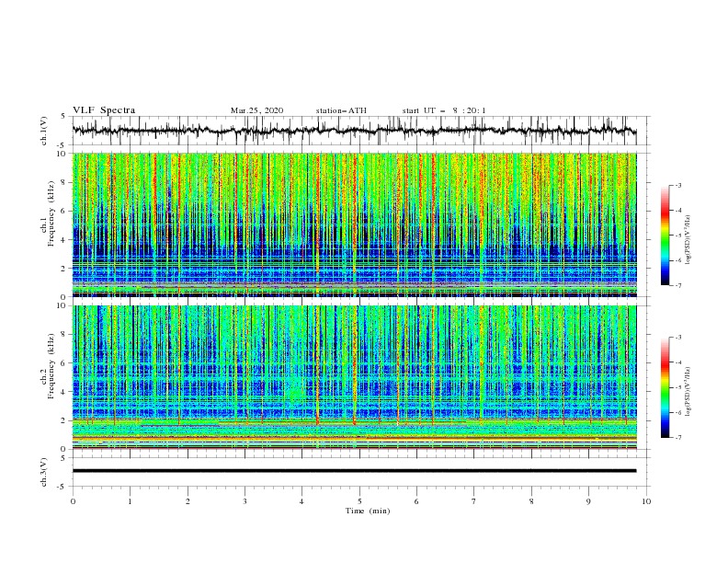
Task: Click the ch.1 color bar "-3" label
Action: 678,185
